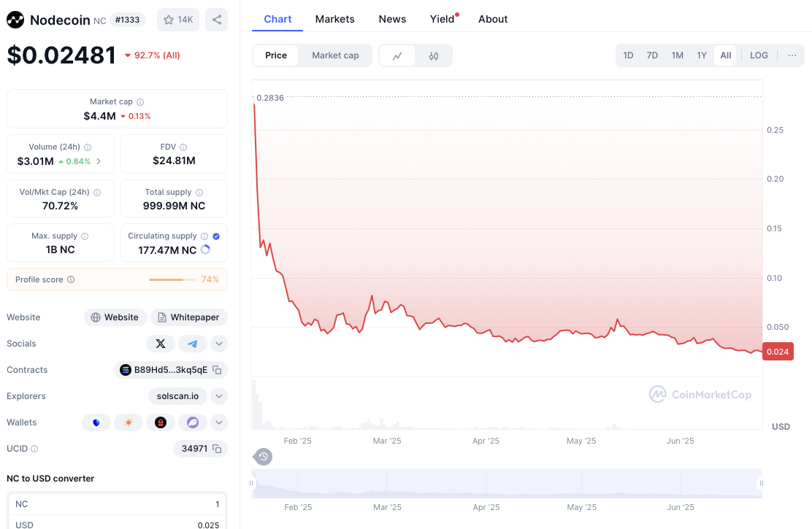
Task: Toggle chart to Market cap
Action: tap(335, 55)
